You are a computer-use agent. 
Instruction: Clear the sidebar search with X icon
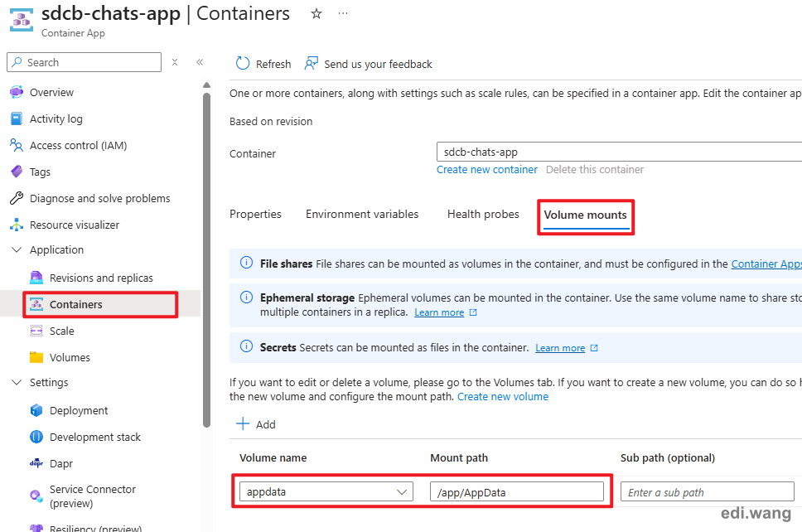(x=175, y=62)
